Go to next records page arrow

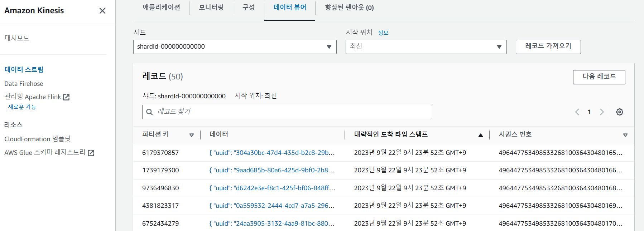[x=602, y=112]
